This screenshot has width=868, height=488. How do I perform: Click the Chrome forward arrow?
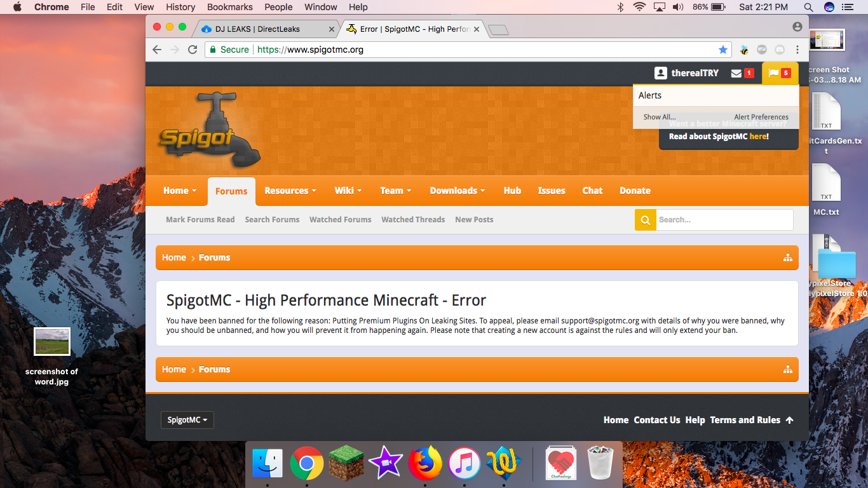(x=175, y=50)
